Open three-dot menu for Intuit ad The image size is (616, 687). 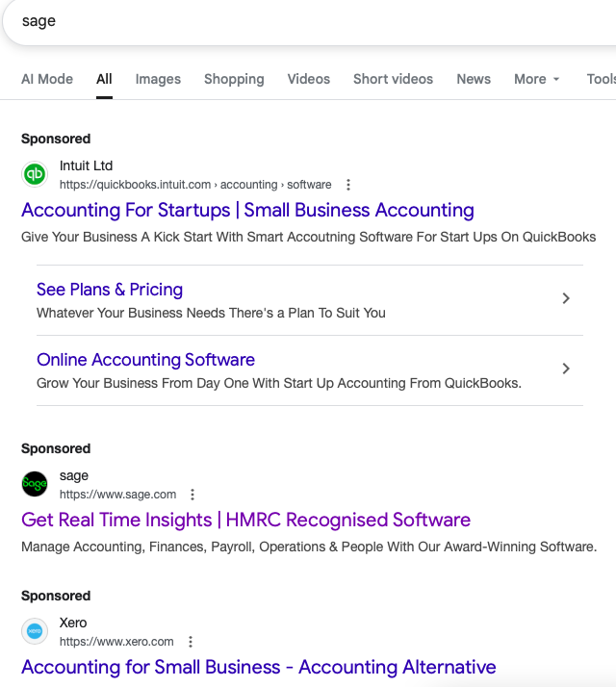(348, 185)
